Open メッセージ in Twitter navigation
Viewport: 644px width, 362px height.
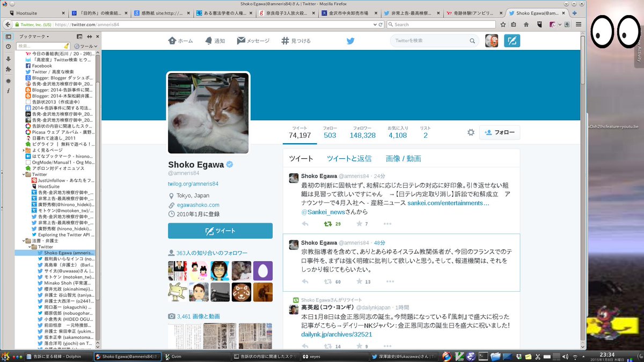[x=253, y=41]
